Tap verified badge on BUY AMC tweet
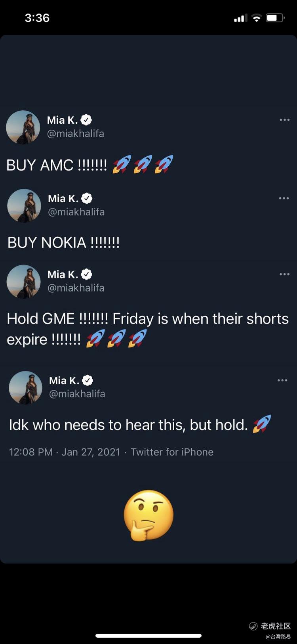Screen dimensions: 297x644 point(86,119)
